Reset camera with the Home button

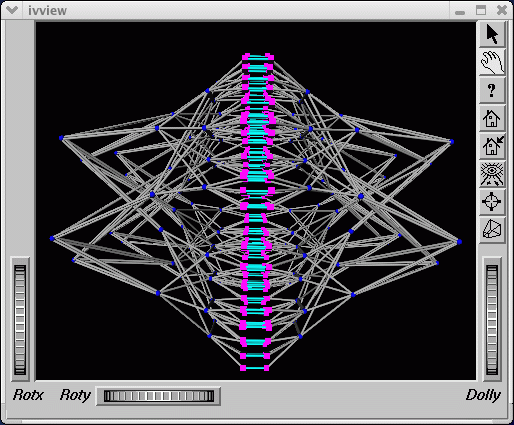[x=492, y=118]
